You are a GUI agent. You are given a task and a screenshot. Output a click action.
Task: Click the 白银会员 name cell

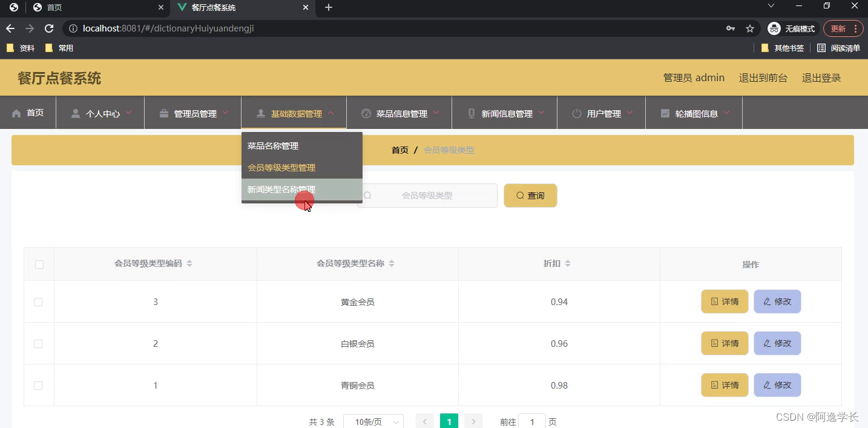point(358,343)
